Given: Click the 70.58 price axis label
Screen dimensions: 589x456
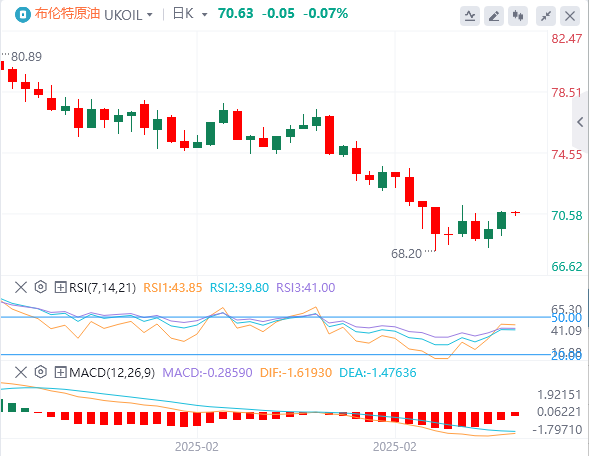Looking at the screenshot, I should pos(567,216).
